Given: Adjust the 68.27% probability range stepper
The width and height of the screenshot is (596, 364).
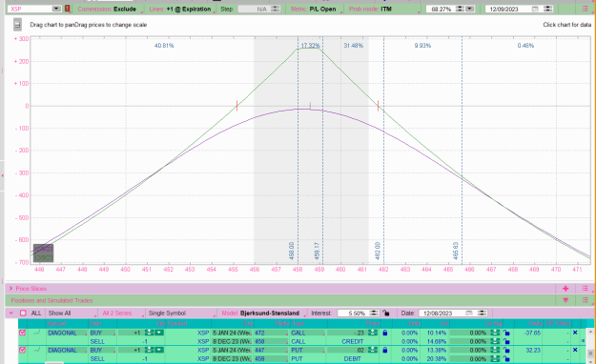Looking at the screenshot, I should pos(460,9).
